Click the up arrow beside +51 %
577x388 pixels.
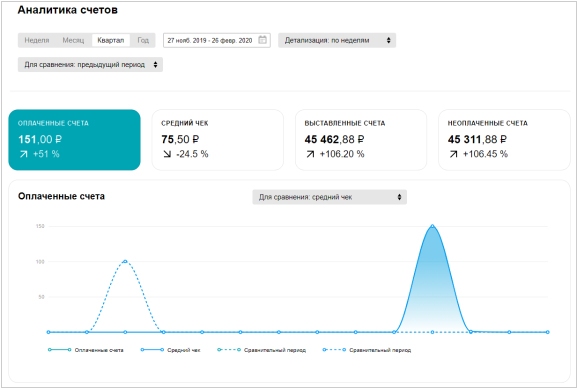tap(24, 154)
